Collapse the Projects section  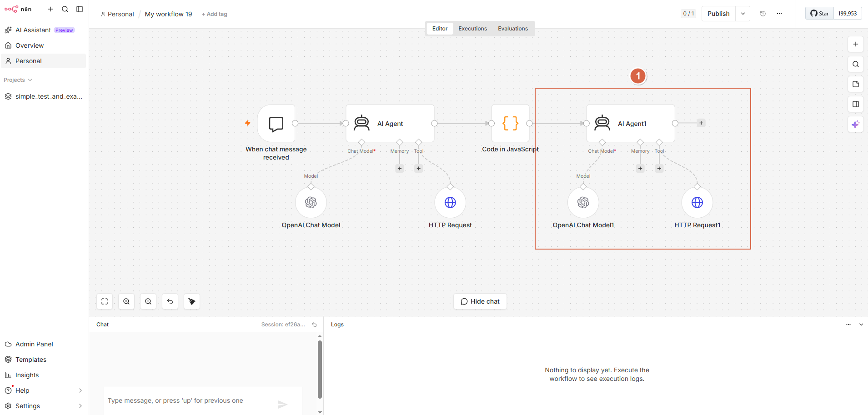pos(18,80)
